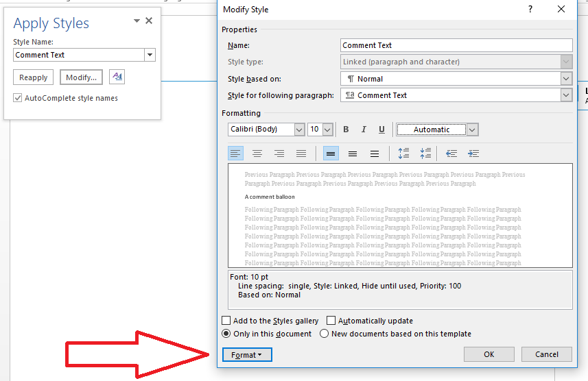
Task: Close the Modify Style dialog
Action: coord(561,9)
